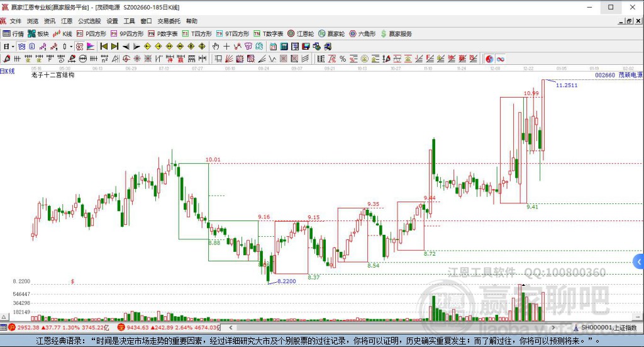Image resolution: width=644 pixels, height=347 pixels.
Task: Open the P四方形 tool
Action: click(91, 34)
